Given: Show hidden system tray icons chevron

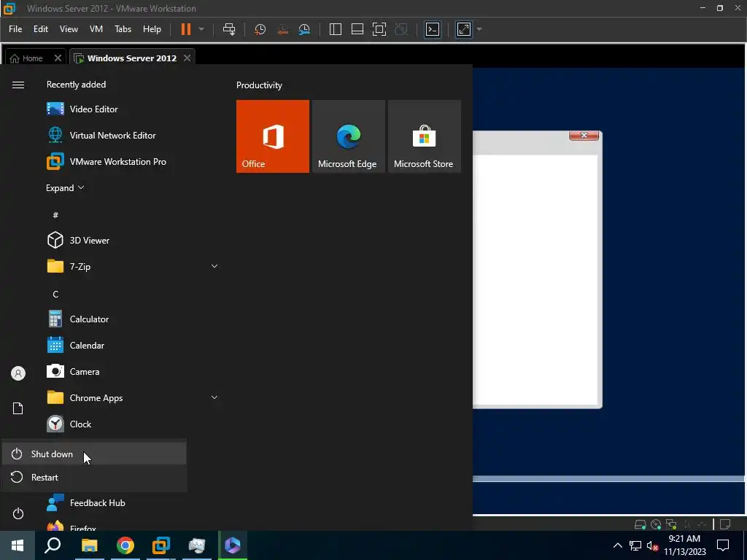Looking at the screenshot, I should [617, 545].
